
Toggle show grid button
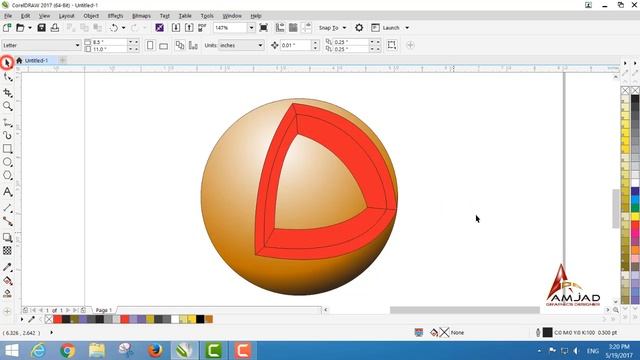(293, 28)
